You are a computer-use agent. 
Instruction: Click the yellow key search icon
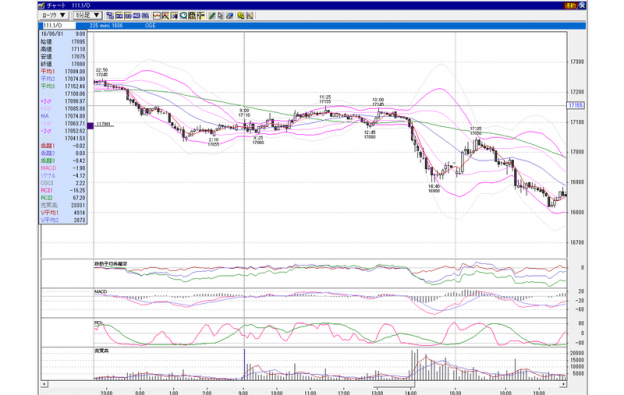pos(240,16)
